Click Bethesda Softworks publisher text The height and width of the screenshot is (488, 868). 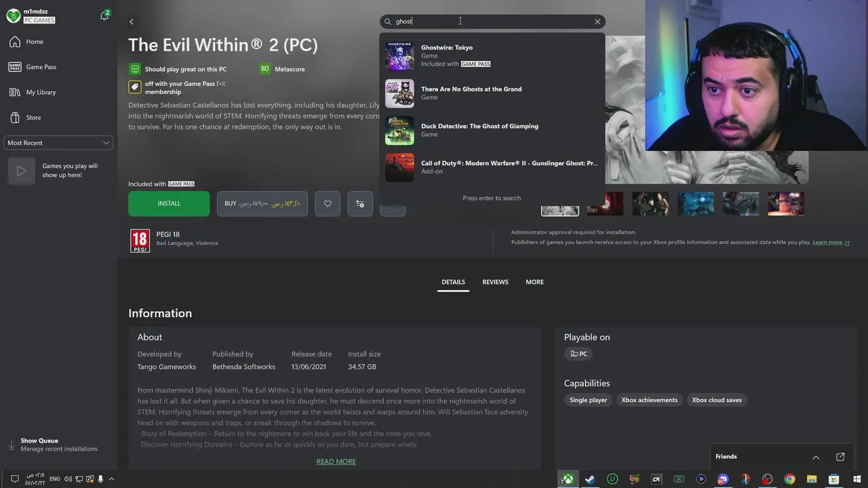[x=243, y=367]
